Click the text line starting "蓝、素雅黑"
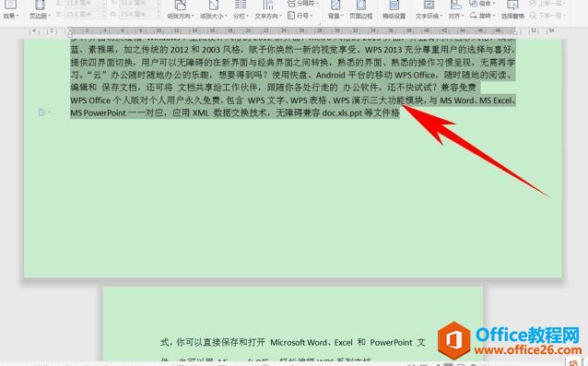This screenshot has width=588, height=366. [x=293, y=50]
